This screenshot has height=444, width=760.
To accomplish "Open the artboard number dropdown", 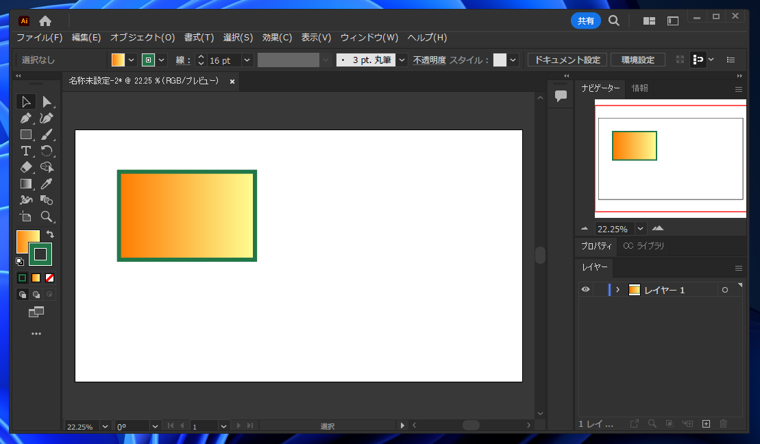I will coord(223,427).
